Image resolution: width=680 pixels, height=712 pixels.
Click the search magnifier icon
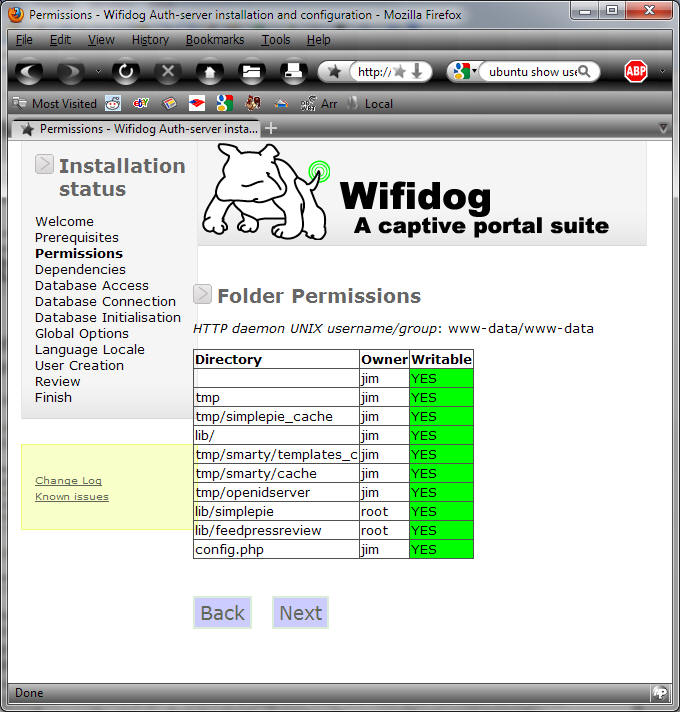pyautogui.click(x=585, y=72)
